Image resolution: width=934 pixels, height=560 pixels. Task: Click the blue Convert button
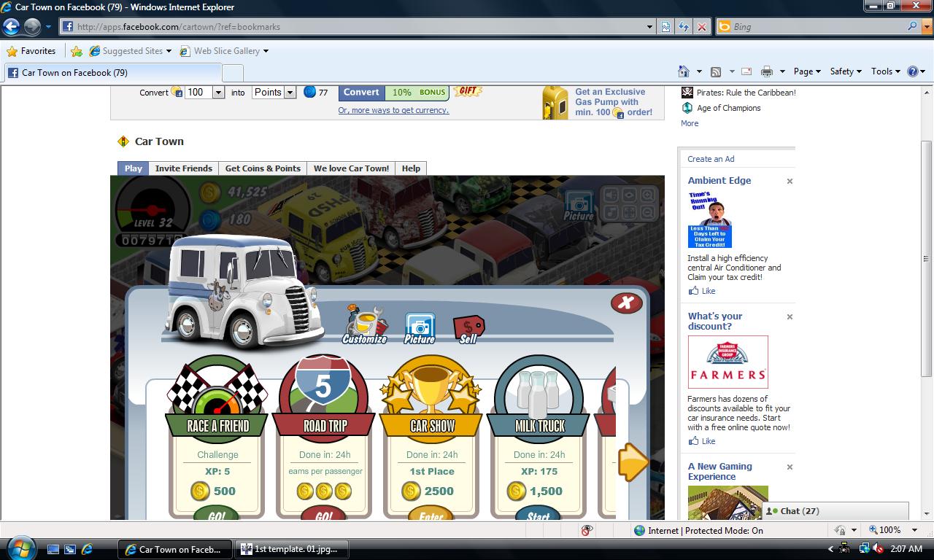pos(361,93)
